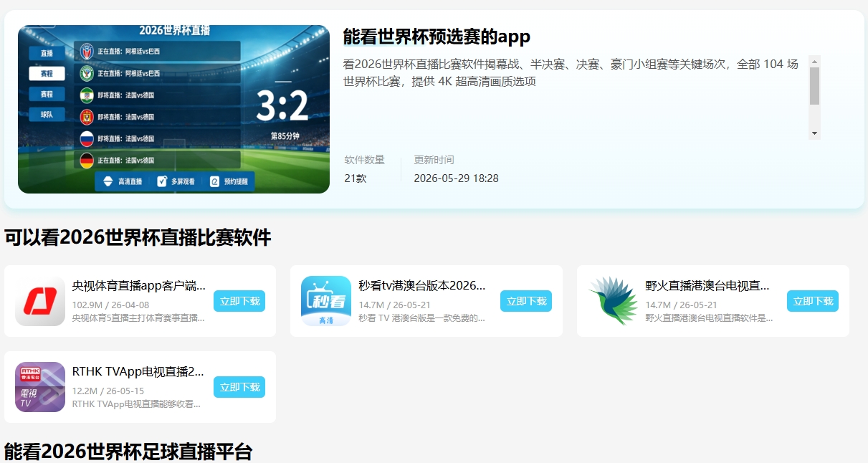
Task: Click the 102.9M / 26-04-08 size text
Action: (x=111, y=305)
